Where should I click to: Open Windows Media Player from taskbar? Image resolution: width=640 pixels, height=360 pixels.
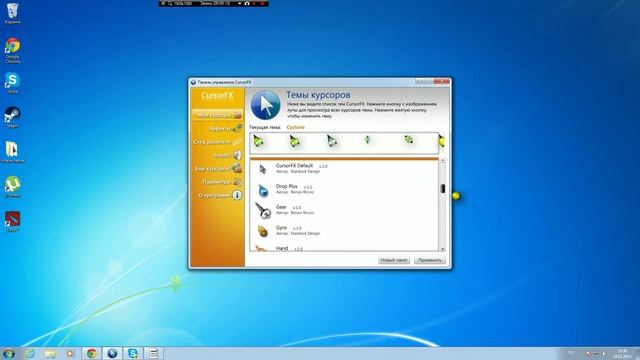point(70,353)
